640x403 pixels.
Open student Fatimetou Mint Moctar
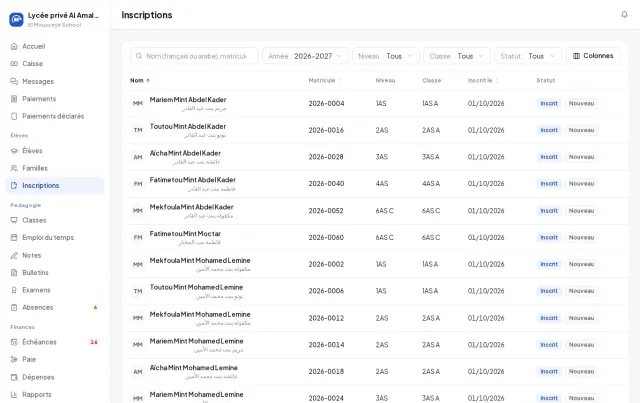[x=185, y=234]
